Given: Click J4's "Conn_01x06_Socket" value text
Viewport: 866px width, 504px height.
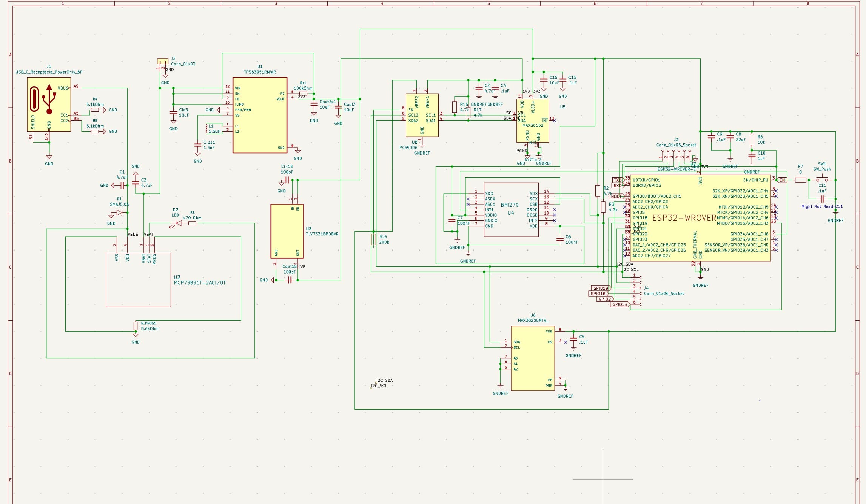Looking at the screenshot, I should pyautogui.click(x=664, y=293).
